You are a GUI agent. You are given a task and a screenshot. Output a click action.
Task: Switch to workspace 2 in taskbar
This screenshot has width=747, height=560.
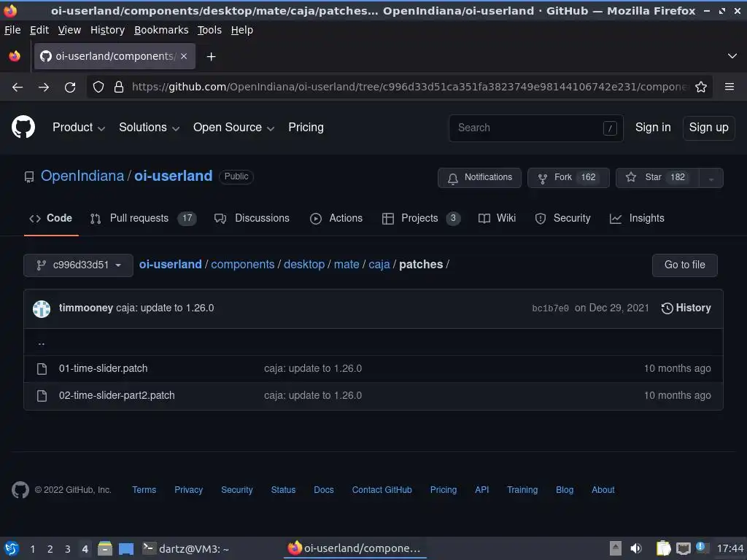[x=50, y=549]
